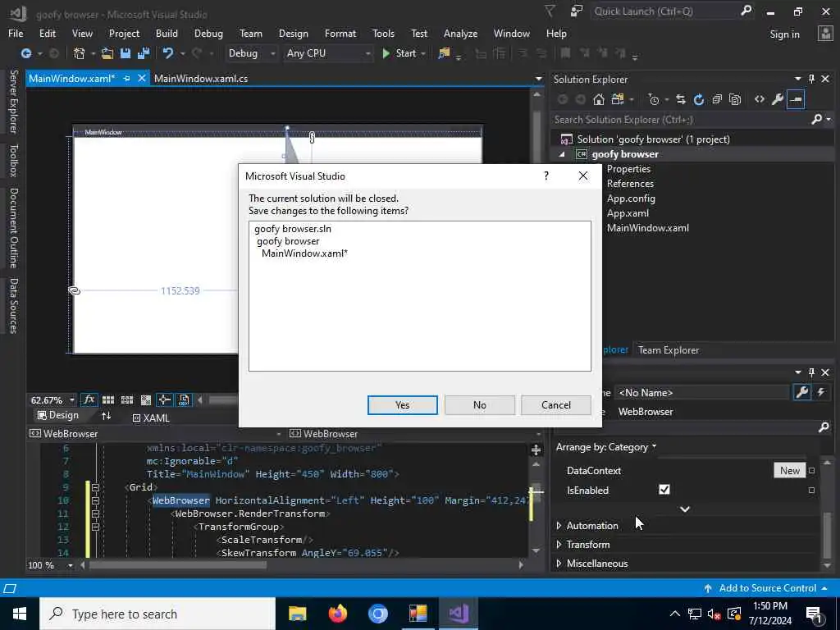This screenshot has width=840, height=630.
Task: Open the Design menu
Action: [293, 33]
